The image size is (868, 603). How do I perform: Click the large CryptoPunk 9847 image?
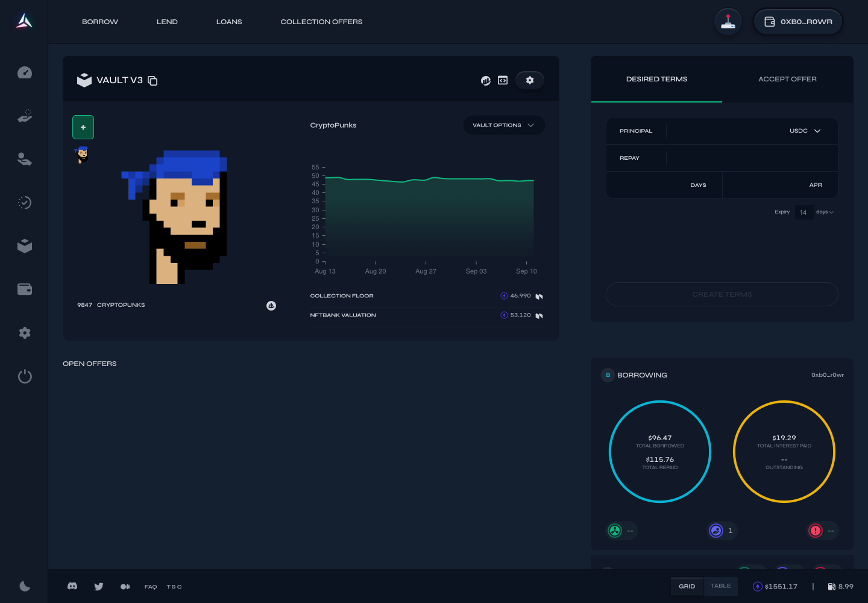(x=175, y=217)
